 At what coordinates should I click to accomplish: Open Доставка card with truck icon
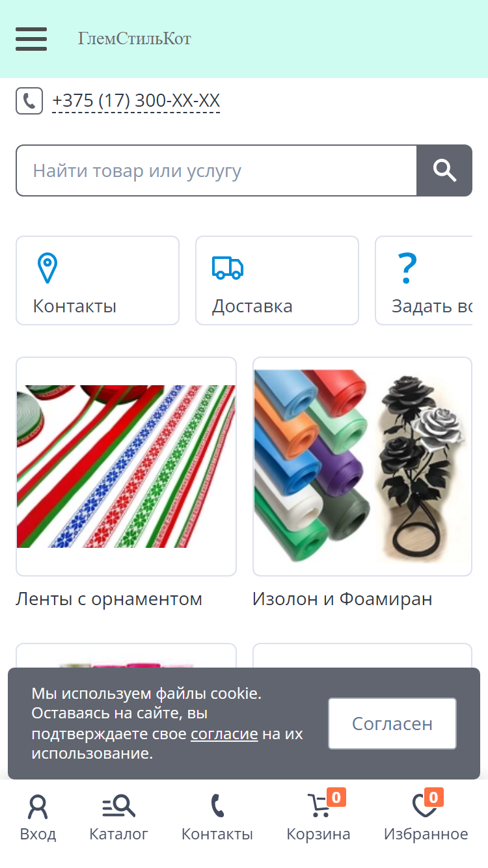(277, 280)
